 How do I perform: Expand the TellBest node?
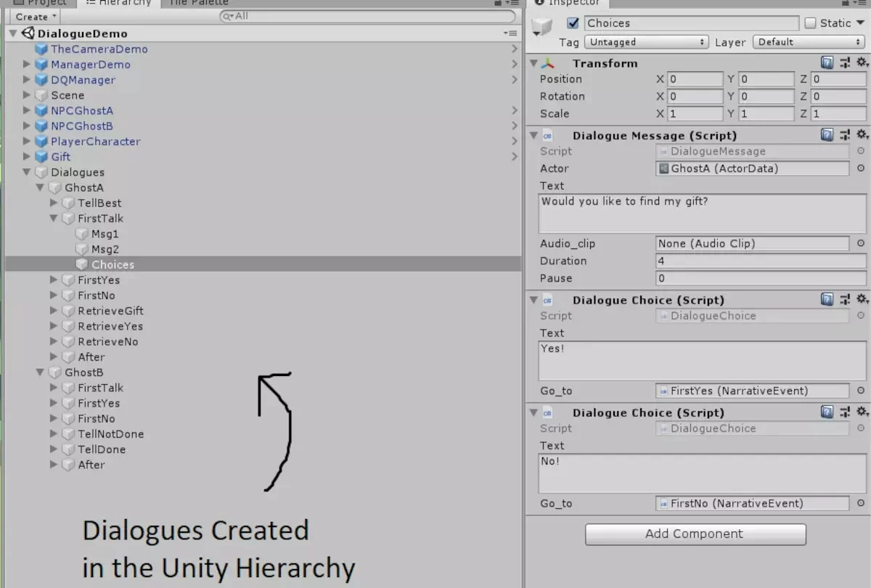(54, 203)
